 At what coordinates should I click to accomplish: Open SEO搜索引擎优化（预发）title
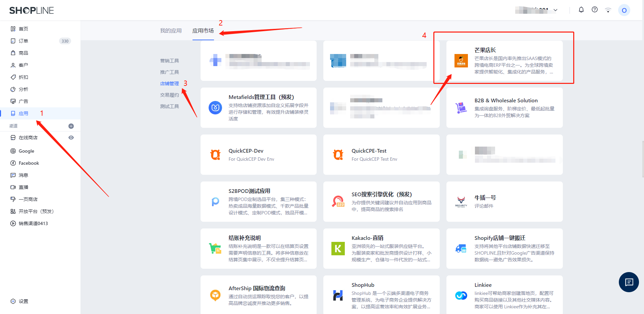pyautogui.click(x=382, y=194)
